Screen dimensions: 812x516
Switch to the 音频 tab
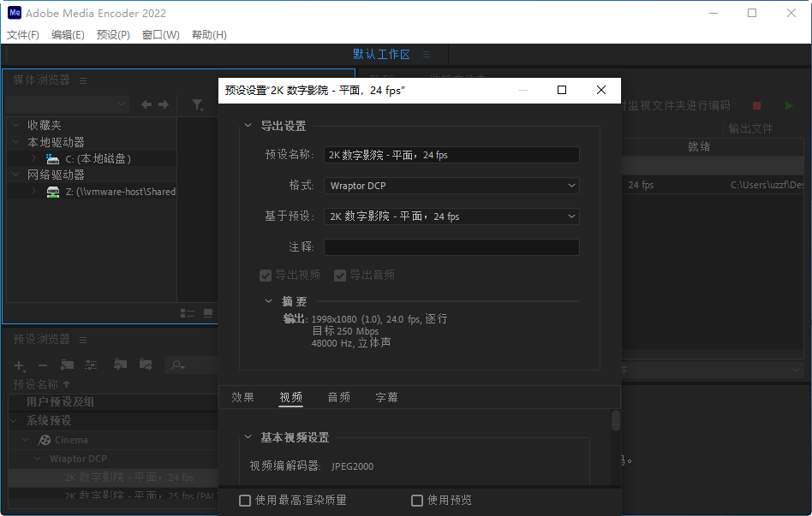tap(338, 397)
